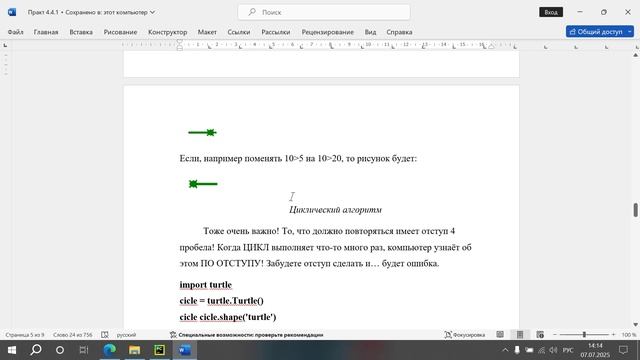Click the scrollbar down arrow
640x360 pixels.
pos(636,324)
